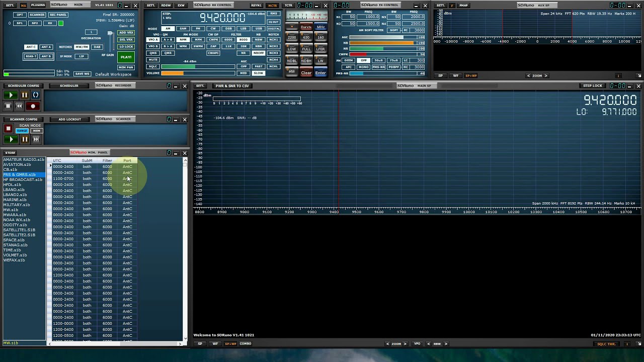Click the blue Enter keypad key
The height and width of the screenshot is (362, 644).
pyautogui.click(x=320, y=73)
